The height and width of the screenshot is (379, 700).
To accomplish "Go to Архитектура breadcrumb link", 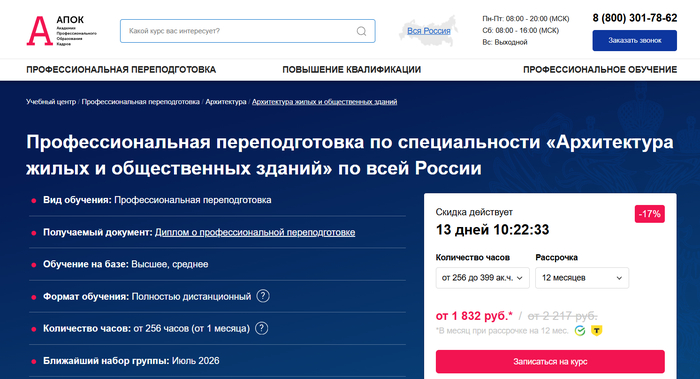I will 226,102.
